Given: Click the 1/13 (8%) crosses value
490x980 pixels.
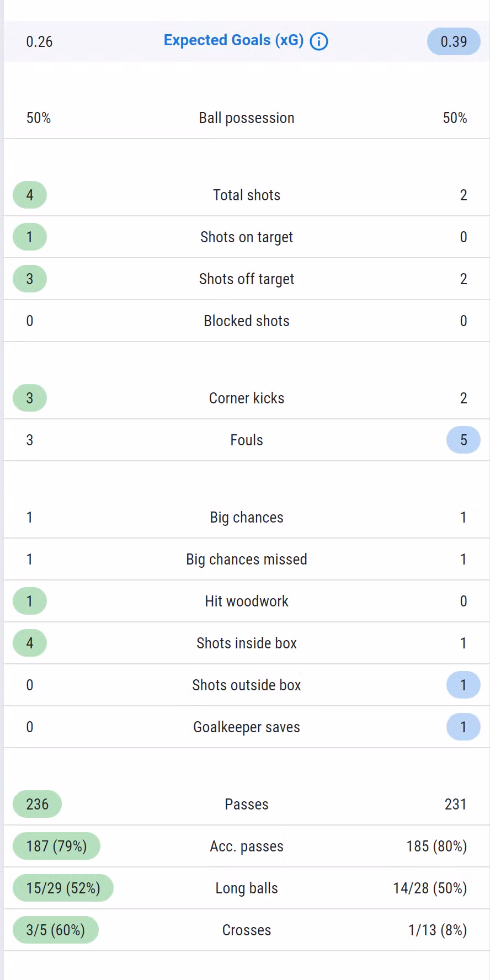Looking at the screenshot, I should click(x=437, y=930).
